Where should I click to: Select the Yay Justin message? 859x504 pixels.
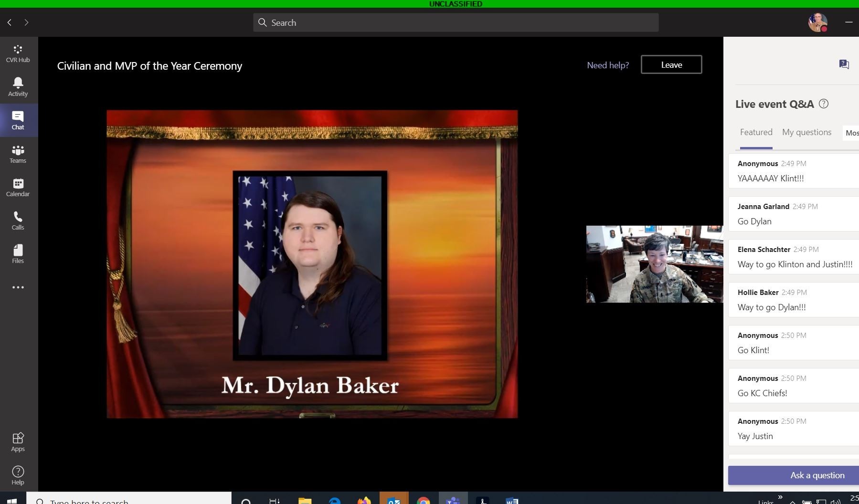coord(794,429)
